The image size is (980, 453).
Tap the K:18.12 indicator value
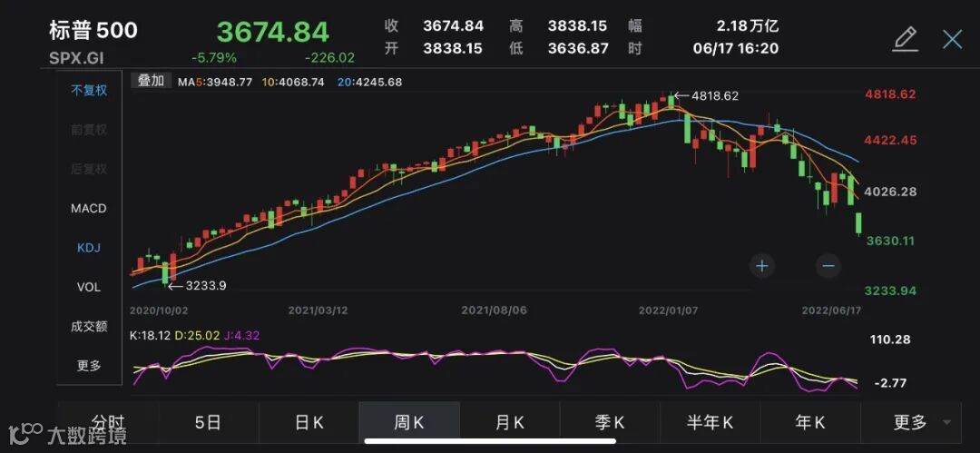pyautogui.click(x=150, y=336)
